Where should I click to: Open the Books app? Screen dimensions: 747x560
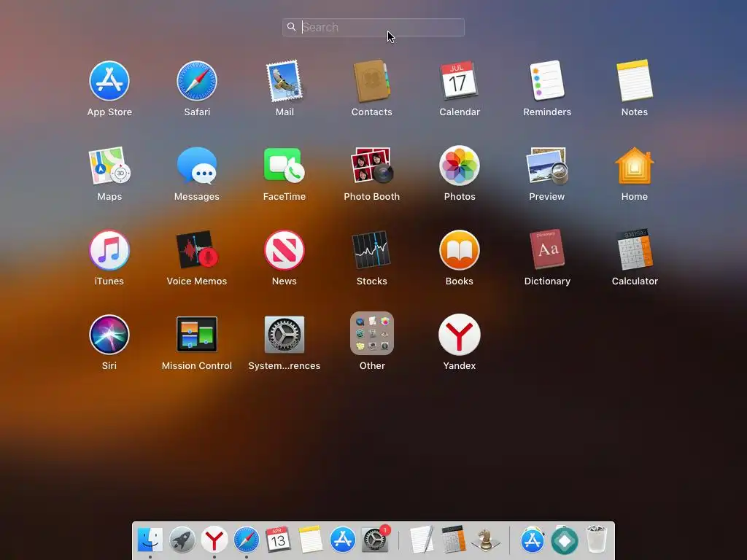[x=460, y=251]
